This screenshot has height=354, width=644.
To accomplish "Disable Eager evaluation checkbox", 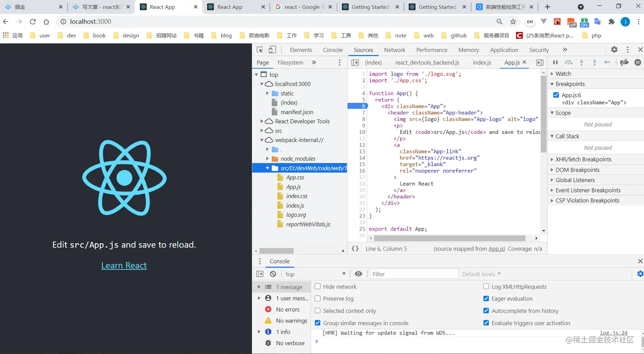I will pos(486,299).
